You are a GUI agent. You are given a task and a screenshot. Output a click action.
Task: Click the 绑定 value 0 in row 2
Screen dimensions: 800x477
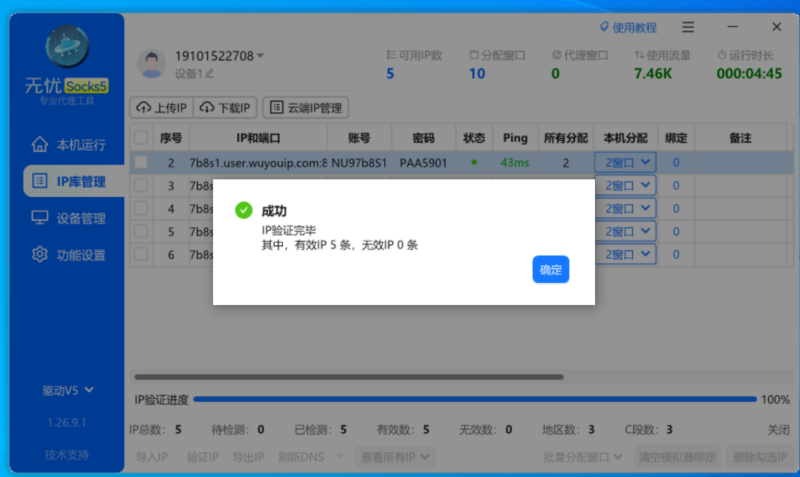pos(676,163)
